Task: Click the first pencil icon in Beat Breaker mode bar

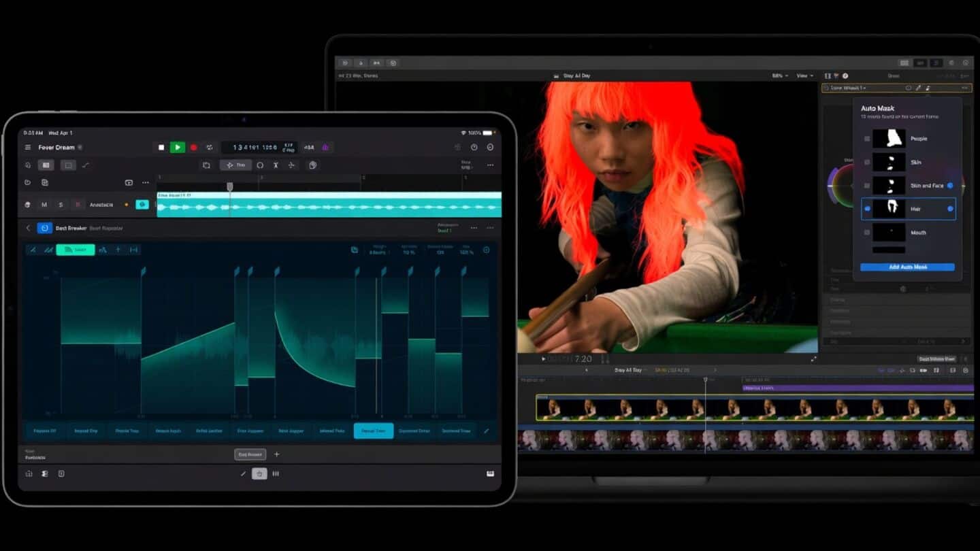Action: (33, 250)
